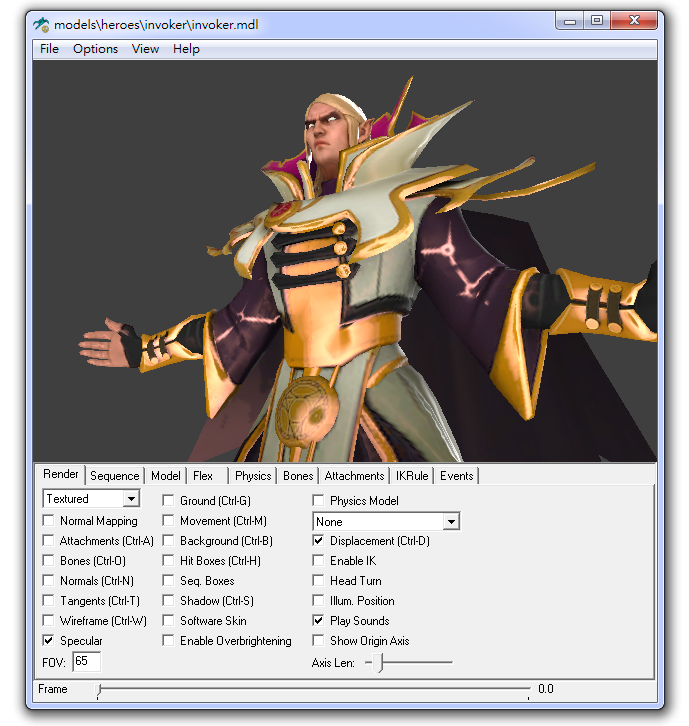This screenshot has height=726, width=689.
Task: Toggle Normals (Ctrl-N) checkbox
Action: tap(48, 580)
